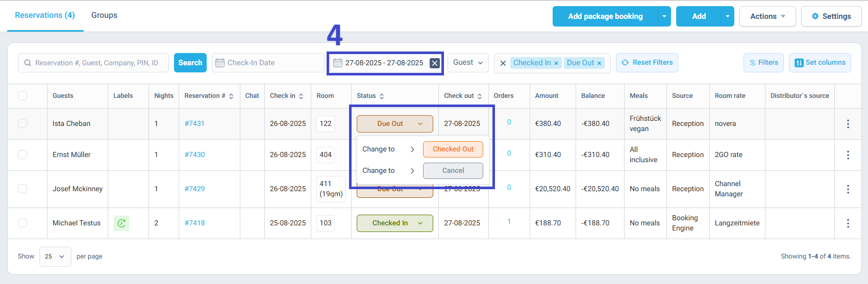The height and width of the screenshot is (284, 868).
Task: Clear all status filter tags
Action: (503, 63)
